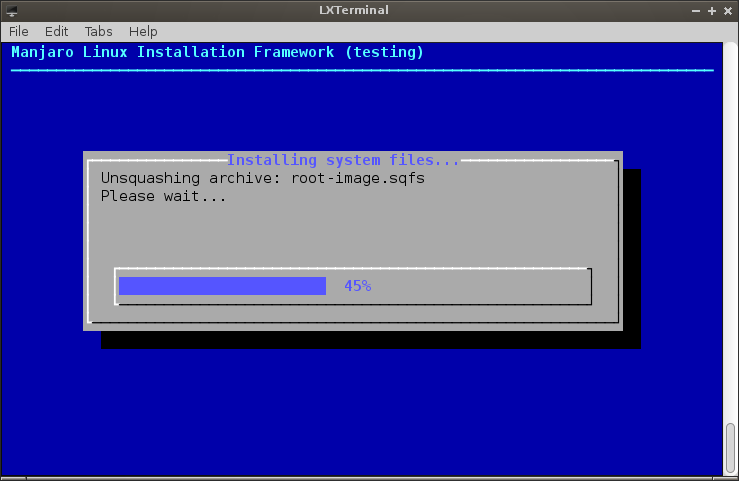Click the 'Please wait...' message
The width and height of the screenshot is (739, 481).
pyautogui.click(x=163, y=196)
